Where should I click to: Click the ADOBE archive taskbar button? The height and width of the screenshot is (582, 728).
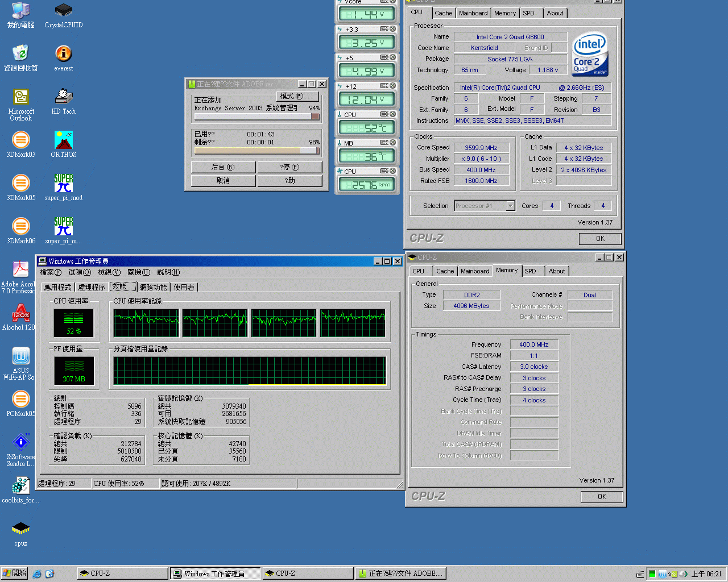[400, 573]
